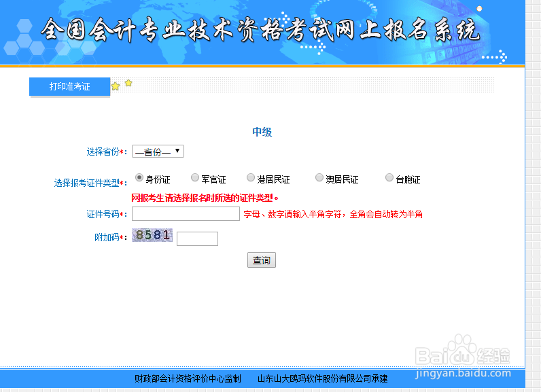Click the 选择省份 label

pyautogui.click(x=107, y=152)
